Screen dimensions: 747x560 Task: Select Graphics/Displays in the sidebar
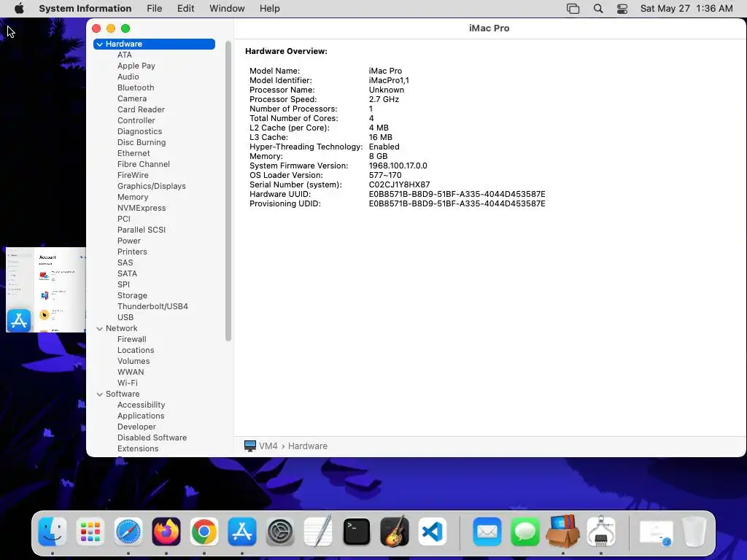coord(152,186)
